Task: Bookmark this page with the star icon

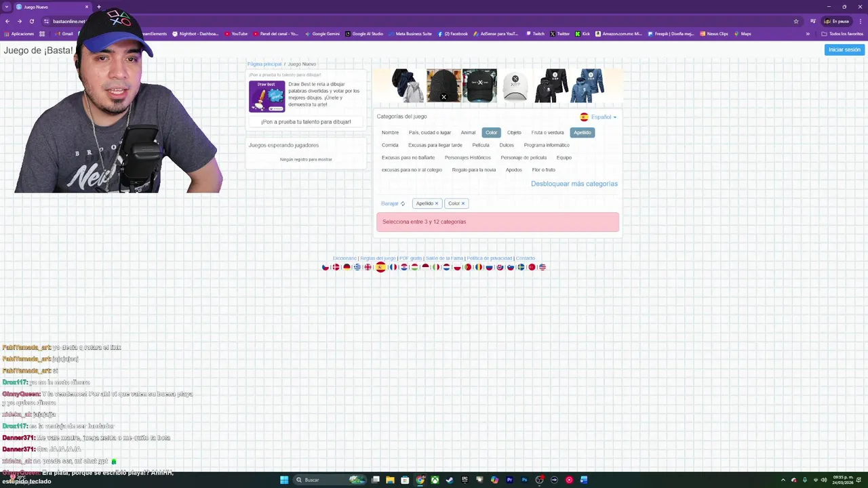Action: pyautogui.click(x=796, y=21)
